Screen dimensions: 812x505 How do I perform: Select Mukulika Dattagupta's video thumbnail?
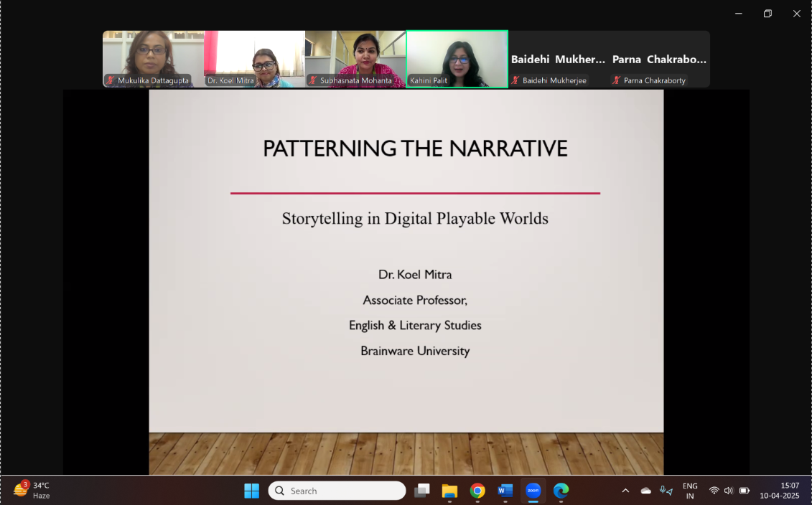click(154, 59)
